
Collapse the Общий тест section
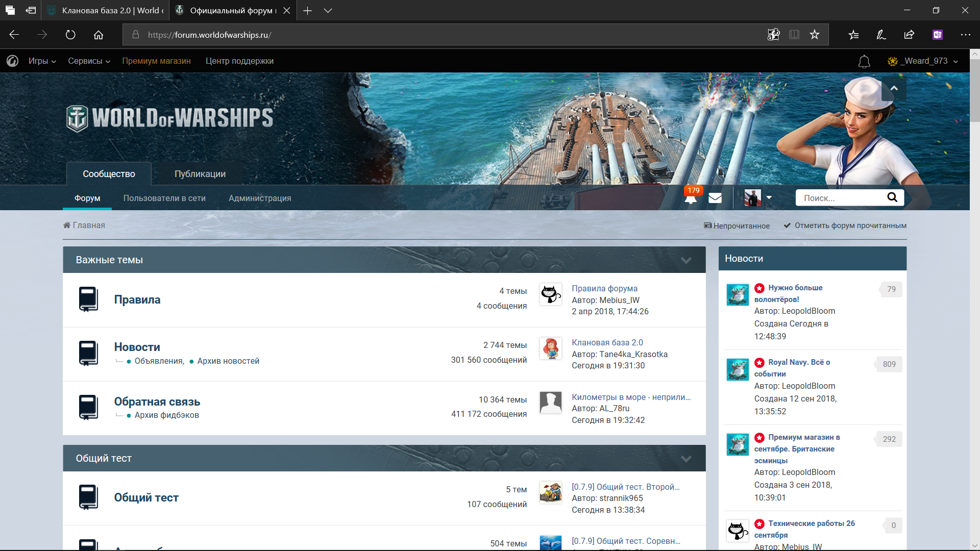(x=686, y=459)
